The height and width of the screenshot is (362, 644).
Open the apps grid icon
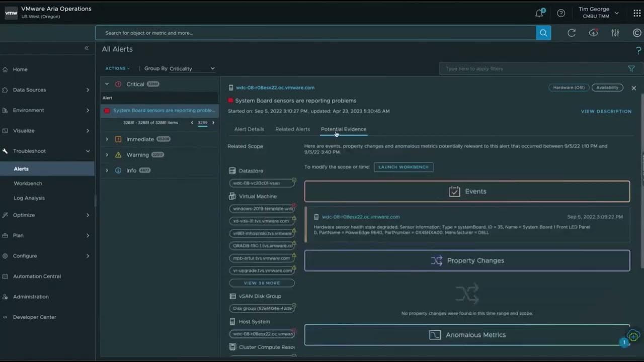click(x=637, y=13)
